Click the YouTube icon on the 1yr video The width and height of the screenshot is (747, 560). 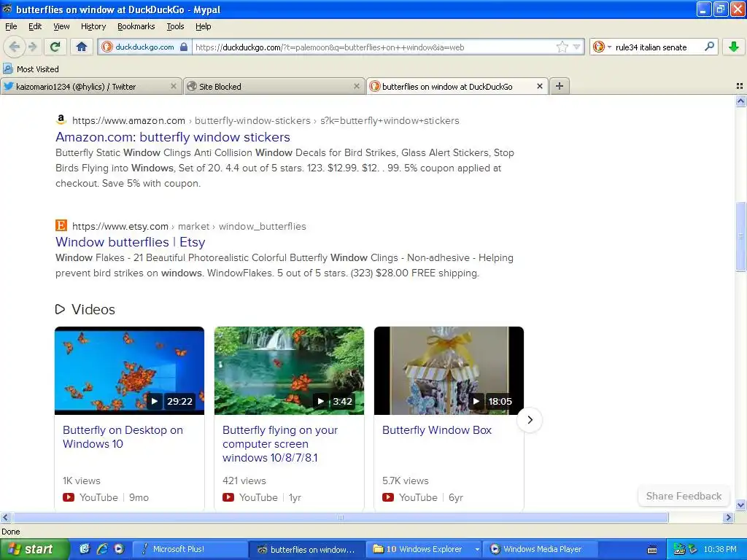point(228,497)
